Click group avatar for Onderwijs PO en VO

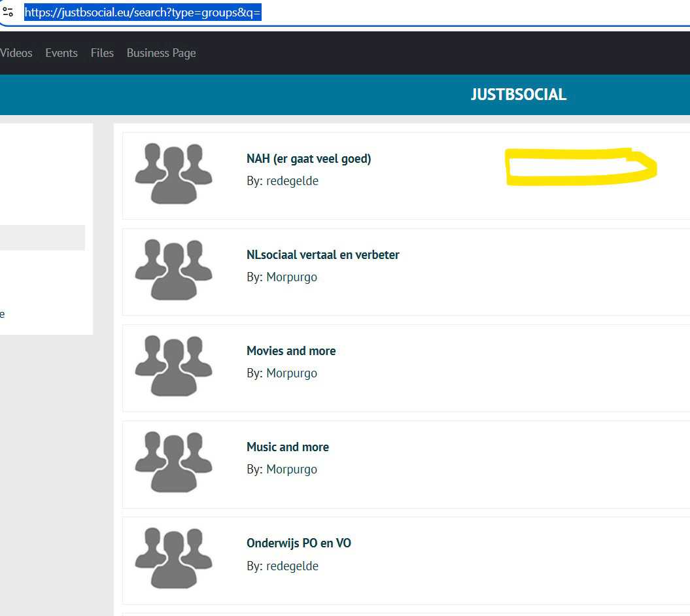[174, 558]
